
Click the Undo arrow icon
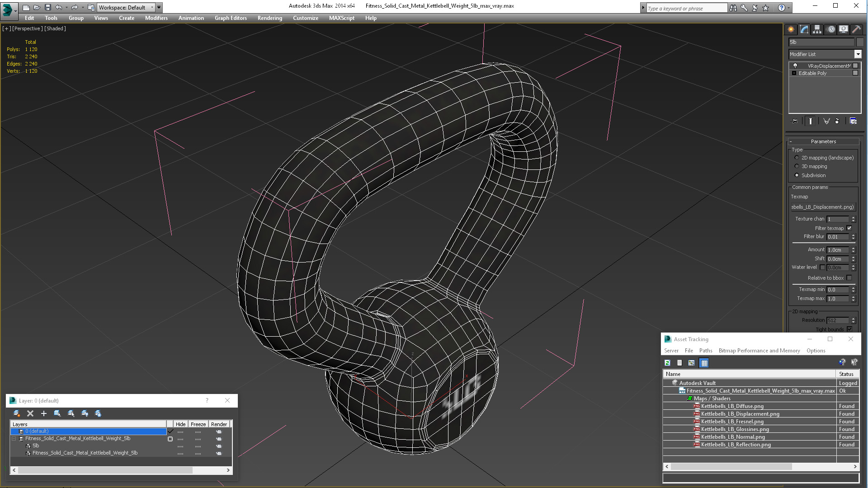pos(59,7)
